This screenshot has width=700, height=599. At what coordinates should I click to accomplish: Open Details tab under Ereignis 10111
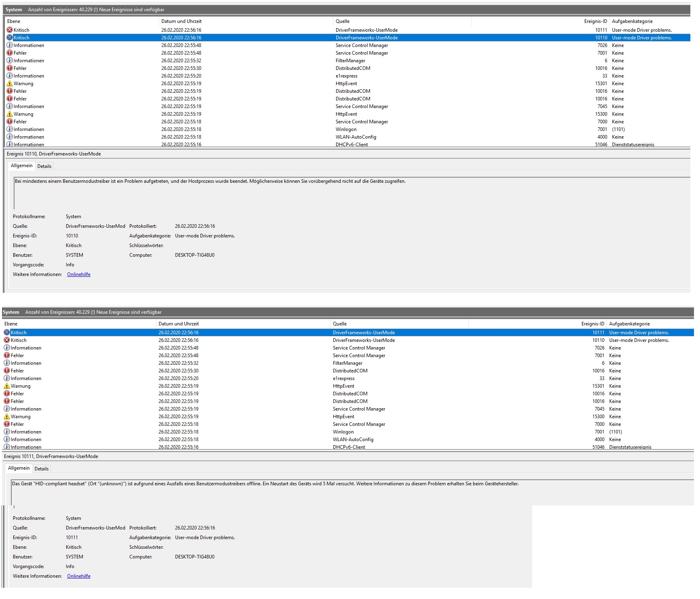tap(41, 469)
